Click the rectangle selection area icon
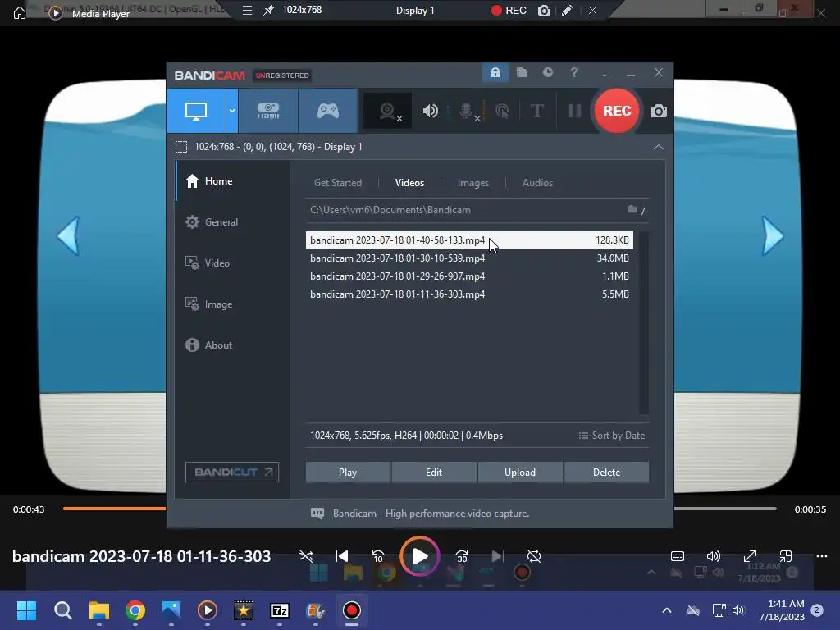 click(x=181, y=147)
